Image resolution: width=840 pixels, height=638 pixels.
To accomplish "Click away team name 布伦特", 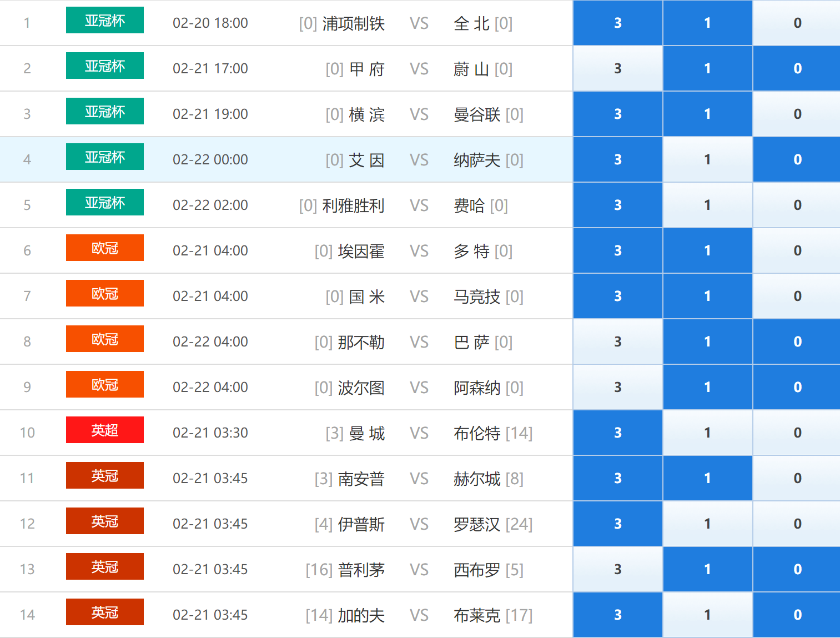I will click(x=477, y=433).
